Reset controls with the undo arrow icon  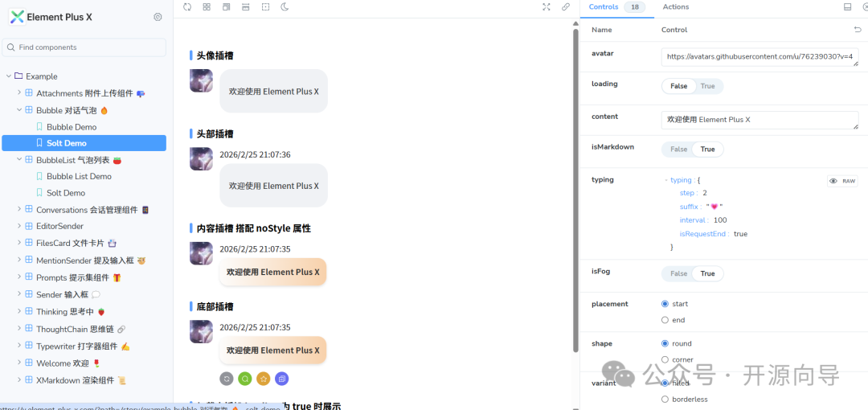(858, 30)
